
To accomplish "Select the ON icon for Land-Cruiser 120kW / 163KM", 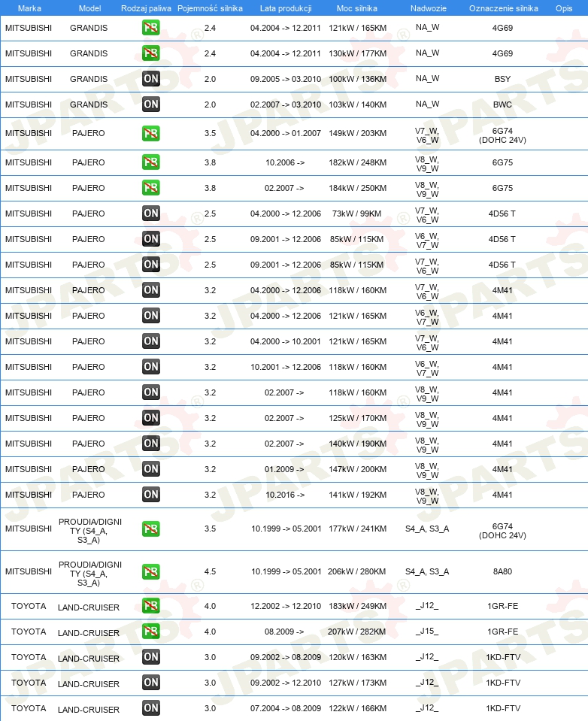I will tap(151, 657).
